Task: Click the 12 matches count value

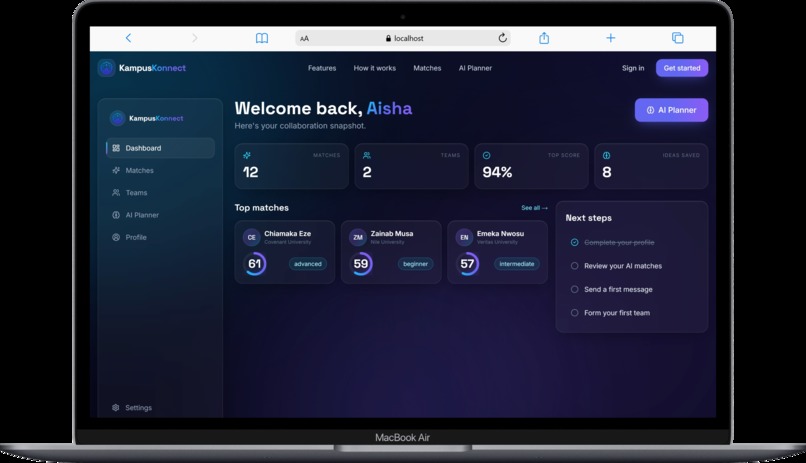Action: tap(250, 172)
